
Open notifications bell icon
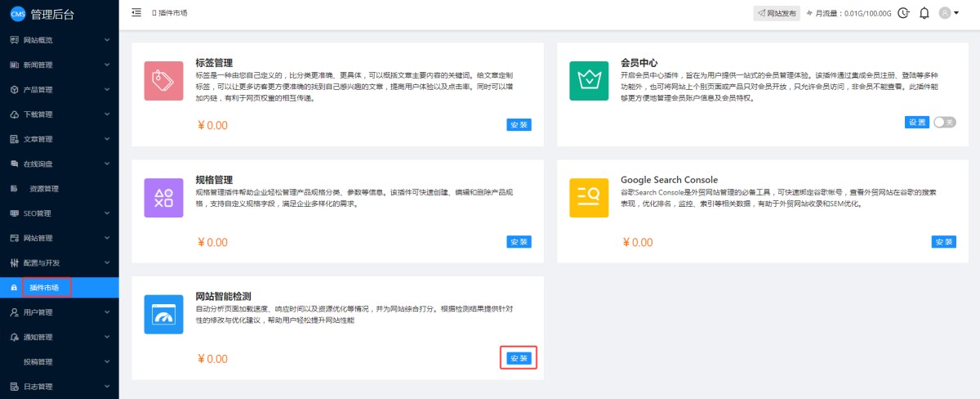[x=924, y=13]
